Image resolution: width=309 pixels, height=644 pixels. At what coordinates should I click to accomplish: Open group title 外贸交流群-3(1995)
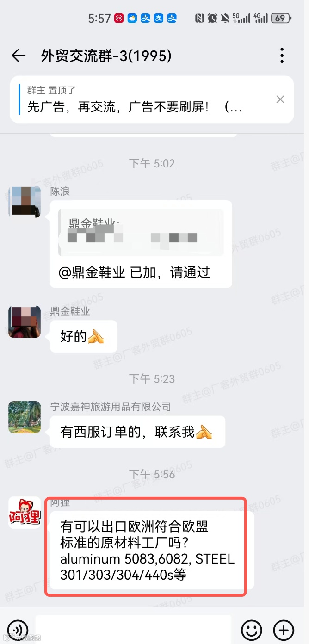click(x=106, y=56)
